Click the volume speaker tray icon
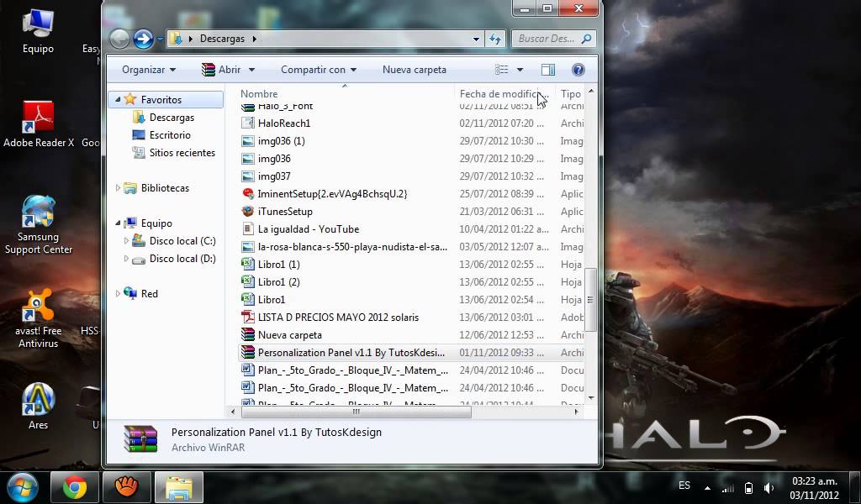 pos(769,487)
